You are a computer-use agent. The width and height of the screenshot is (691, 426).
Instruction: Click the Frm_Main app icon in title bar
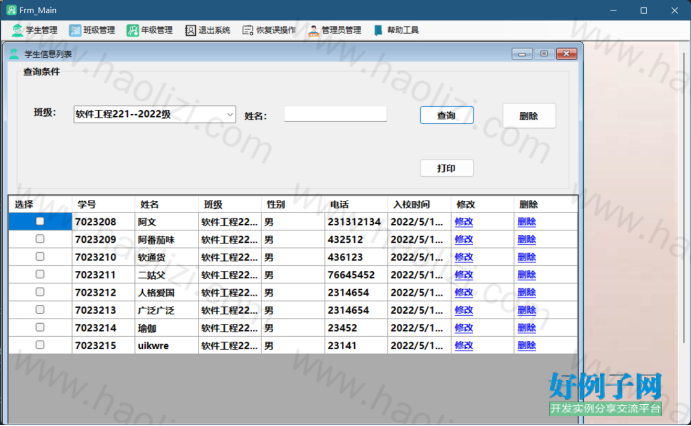(11, 10)
